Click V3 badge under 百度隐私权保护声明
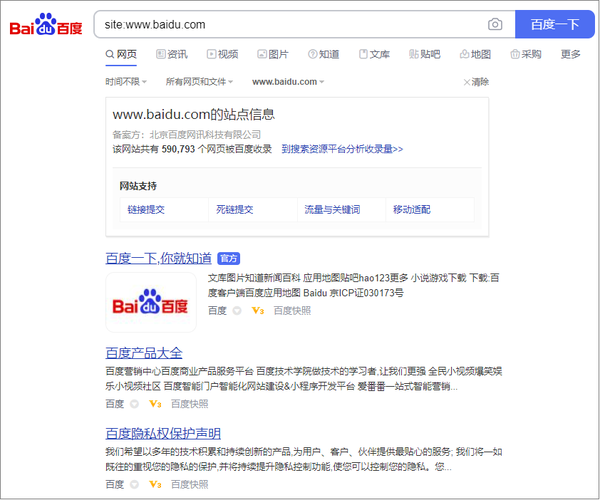The height and width of the screenshot is (500, 600). coord(155,485)
